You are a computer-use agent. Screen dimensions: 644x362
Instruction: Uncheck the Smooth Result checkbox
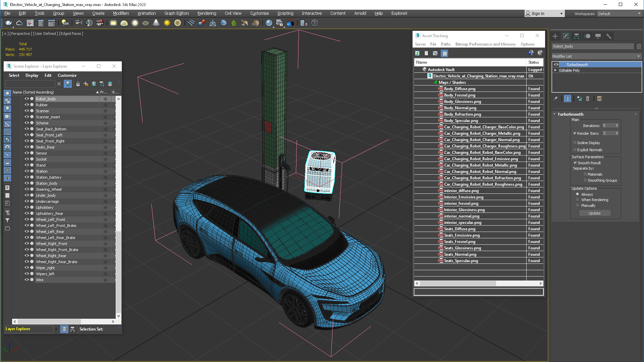575,163
